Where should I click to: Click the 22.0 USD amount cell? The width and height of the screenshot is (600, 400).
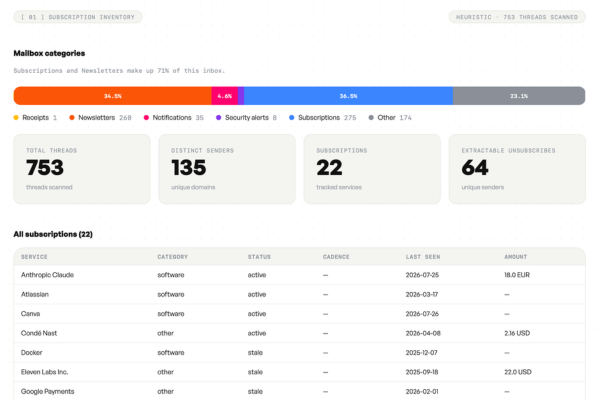tap(518, 372)
